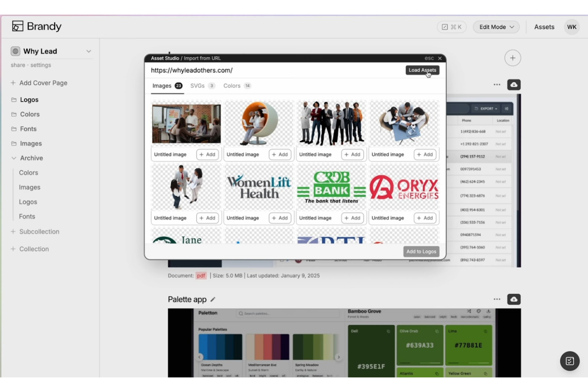Select the #639A33 Olive Drab swatch
Image resolution: width=588 pixels, height=392 pixels.
[420, 345]
